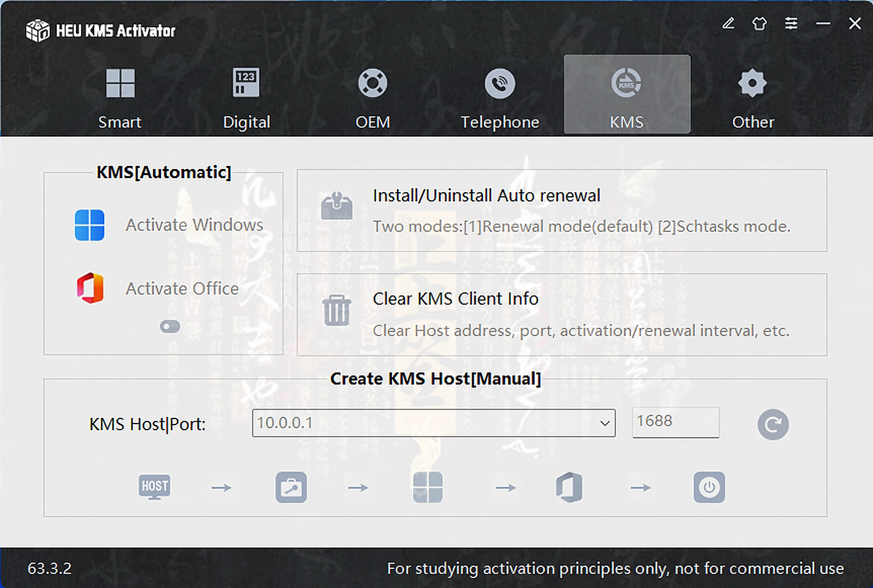The height and width of the screenshot is (588, 873).
Task: Click the power button step icon
Action: pyautogui.click(x=709, y=487)
